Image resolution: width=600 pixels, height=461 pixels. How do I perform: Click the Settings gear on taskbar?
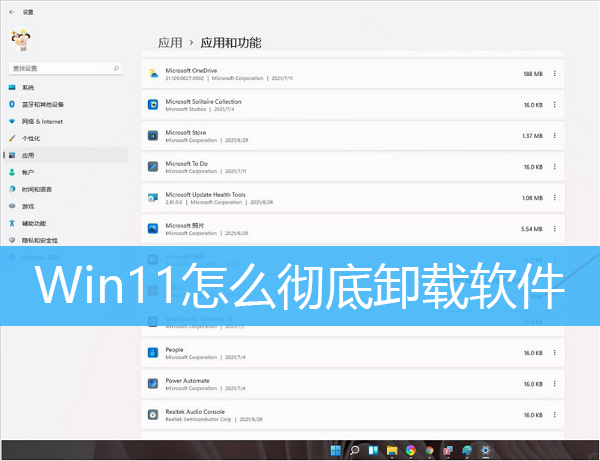point(485,450)
